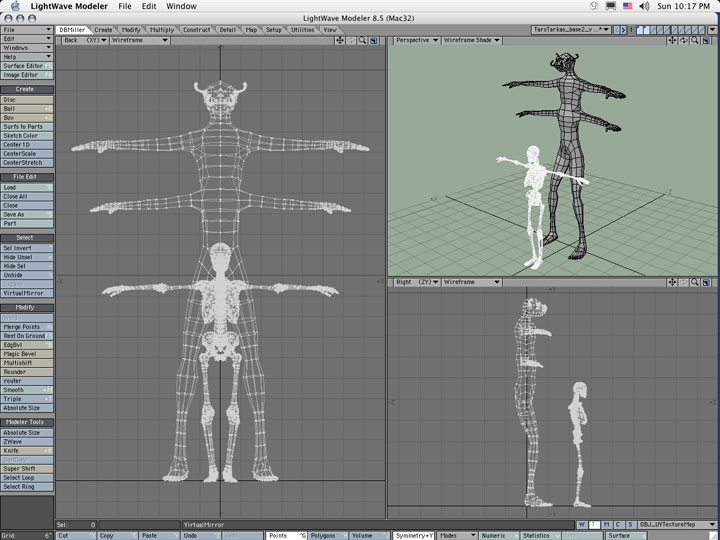Click the pan icon in Back viewport
Image resolution: width=720 pixels, height=540 pixels.
(x=340, y=40)
